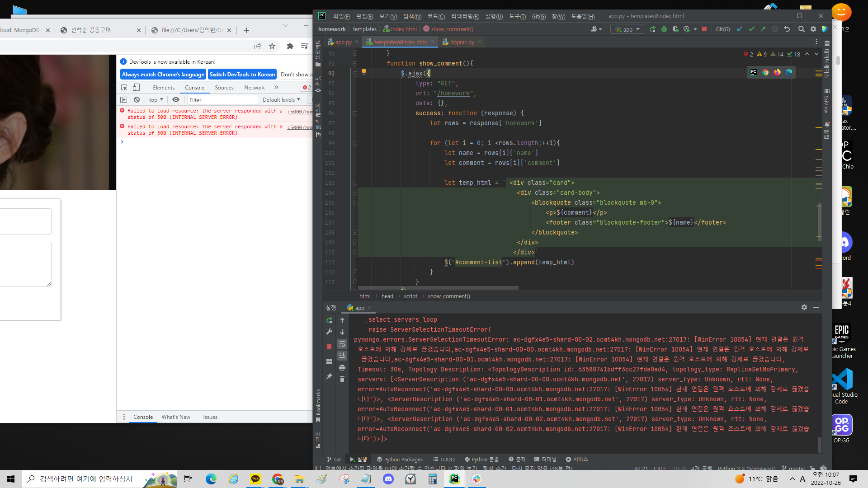The image size is (868, 488).
Task: Show hidden system tray icons
Action: (792, 479)
